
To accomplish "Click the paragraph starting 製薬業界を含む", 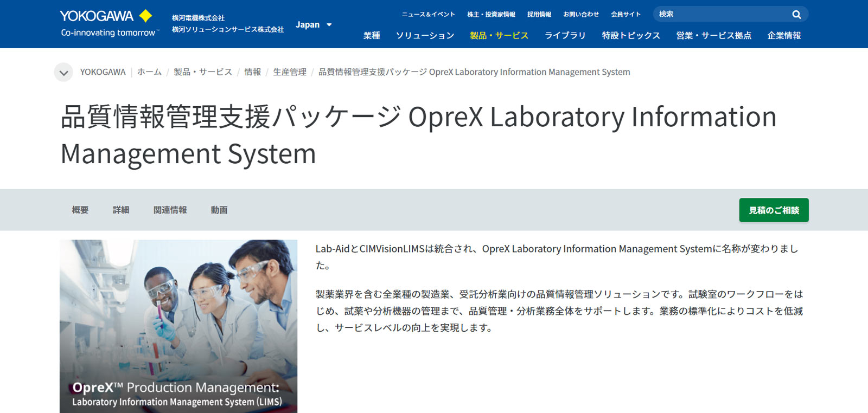I will [559, 311].
